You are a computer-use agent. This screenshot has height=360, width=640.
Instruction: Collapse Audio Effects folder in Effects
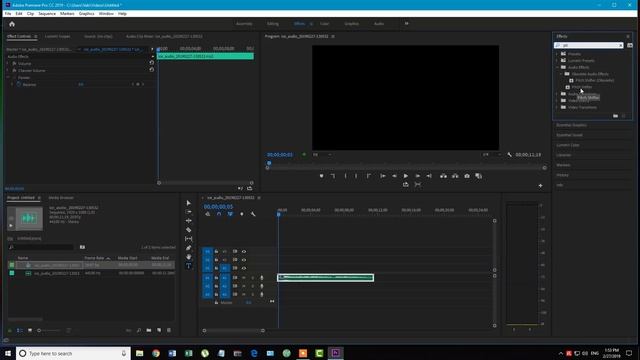point(557,67)
